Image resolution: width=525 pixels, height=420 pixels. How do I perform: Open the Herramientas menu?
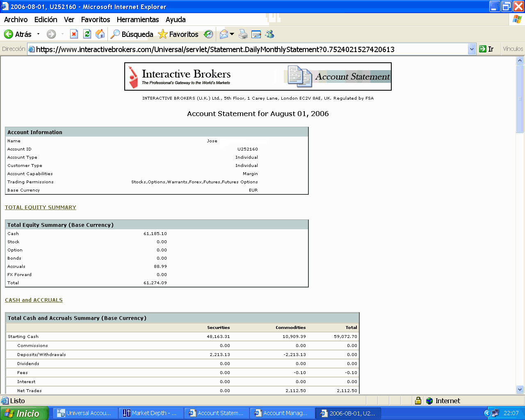[x=138, y=19]
